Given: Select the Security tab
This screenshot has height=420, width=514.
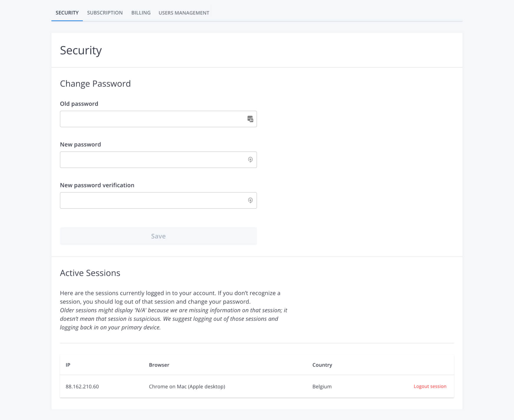Looking at the screenshot, I should click(67, 13).
